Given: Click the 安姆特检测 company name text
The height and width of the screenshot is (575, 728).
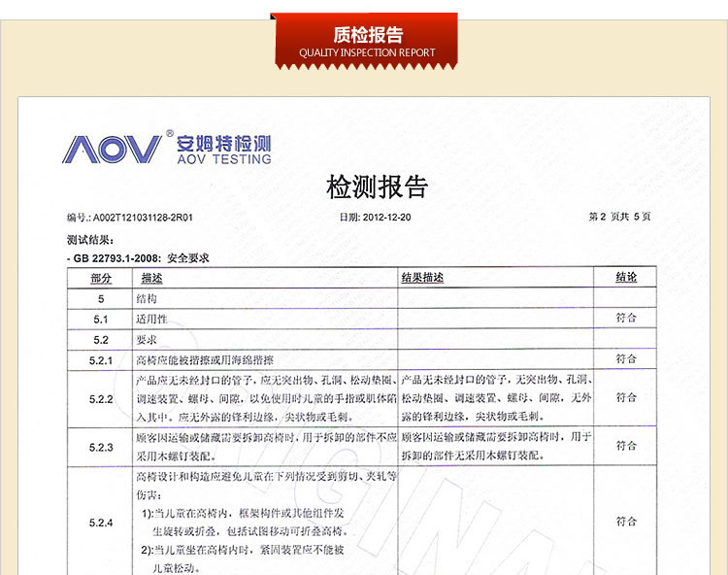Looking at the screenshot, I should (223, 144).
